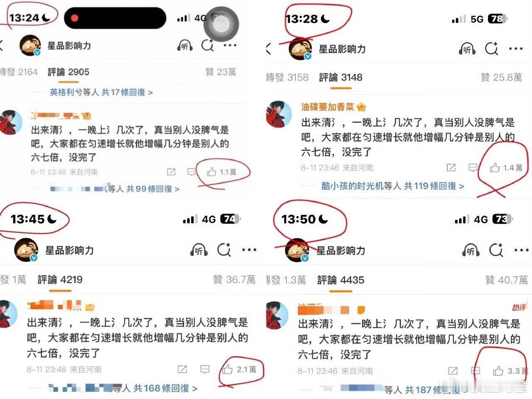This screenshot has height=399, width=532.
Task: Tap the search icon in the 13:45 screenshot
Action: pos(224,250)
